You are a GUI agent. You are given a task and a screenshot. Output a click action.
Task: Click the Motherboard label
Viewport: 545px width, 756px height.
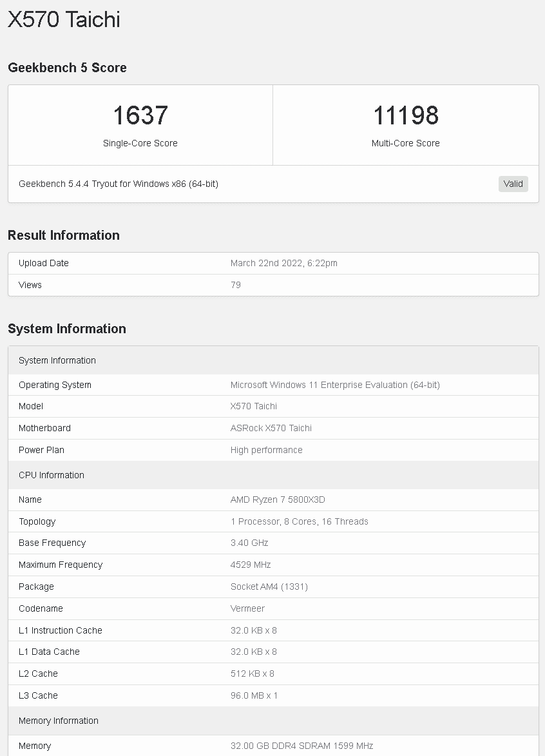coord(44,428)
